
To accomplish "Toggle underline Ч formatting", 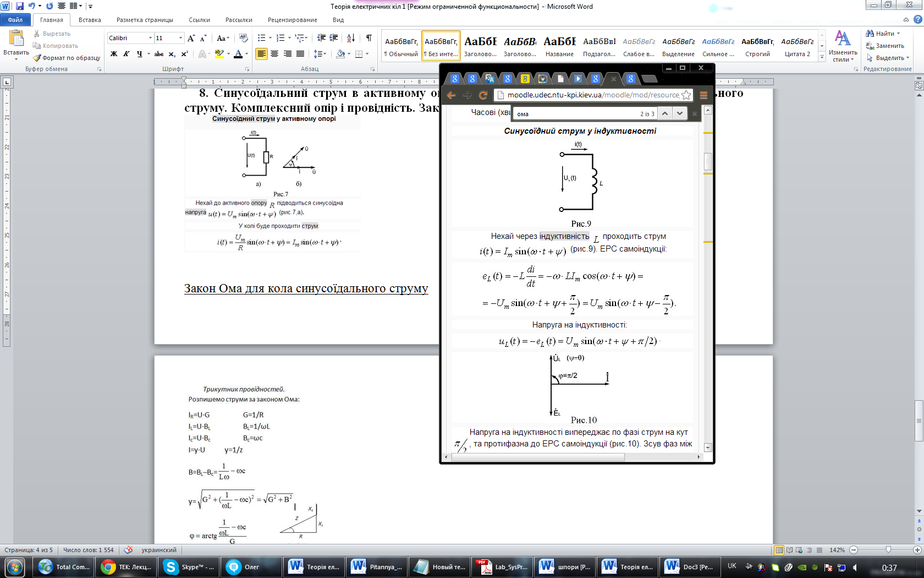I will [x=140, y=54].
